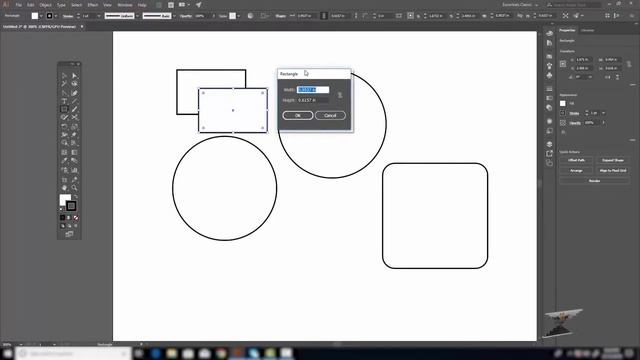Select the Line Segment tool
Screen dimensions: 640x360
pyautogui.click(x=74, y=101)
